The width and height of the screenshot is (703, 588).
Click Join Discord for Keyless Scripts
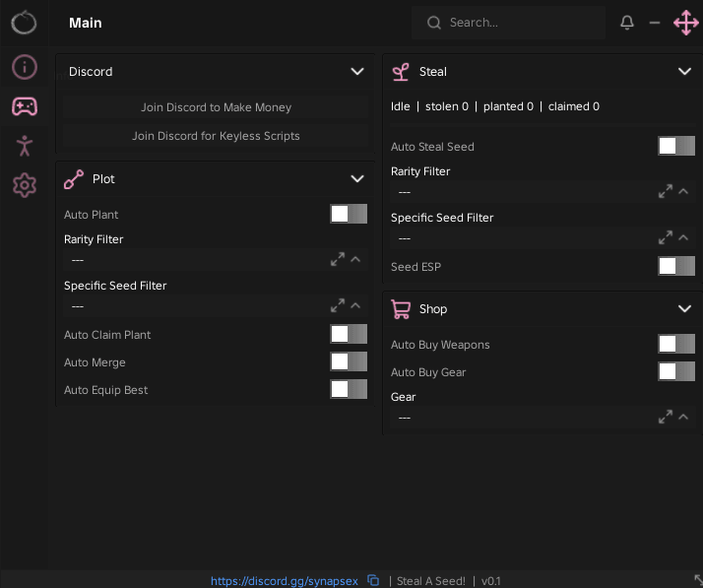(216, 136)
